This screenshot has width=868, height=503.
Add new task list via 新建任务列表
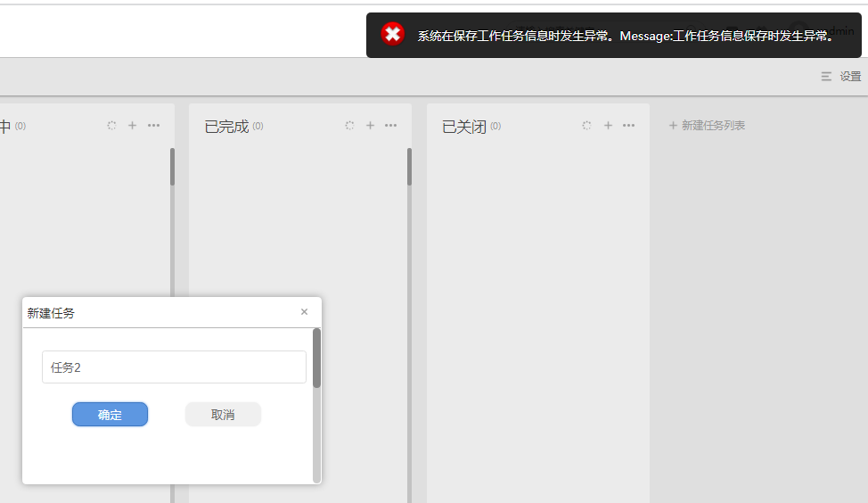point(707,125)
